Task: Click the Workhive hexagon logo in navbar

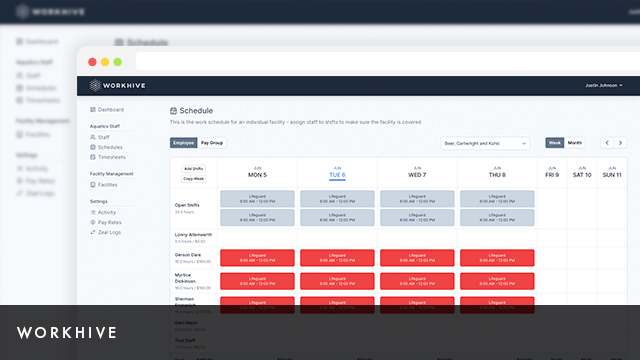Action: [95, 85]
